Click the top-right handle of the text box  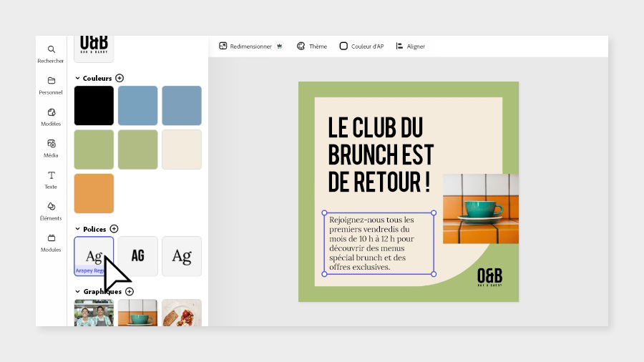(434, 213)
